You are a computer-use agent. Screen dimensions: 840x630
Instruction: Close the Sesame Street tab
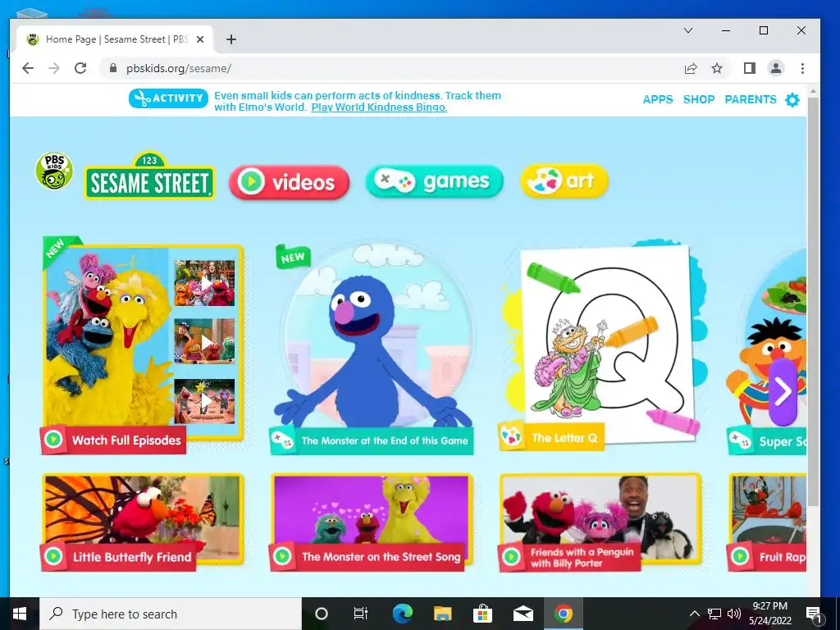200,39
